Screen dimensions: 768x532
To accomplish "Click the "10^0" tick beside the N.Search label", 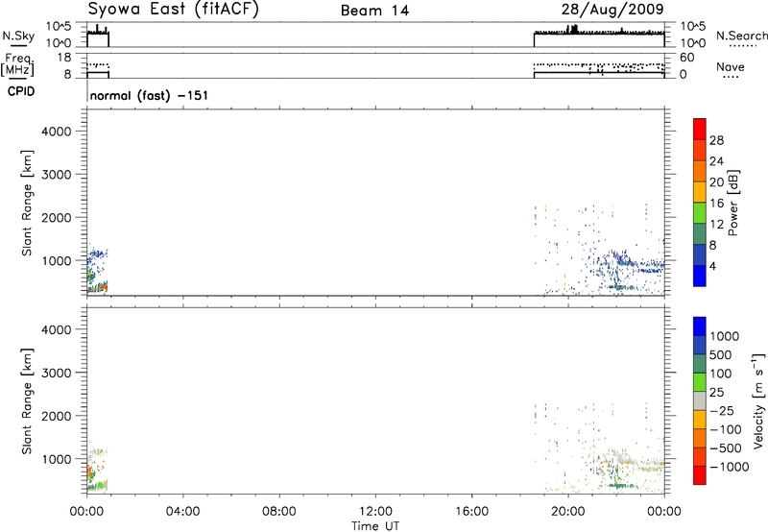I will (x=692, y=43).
